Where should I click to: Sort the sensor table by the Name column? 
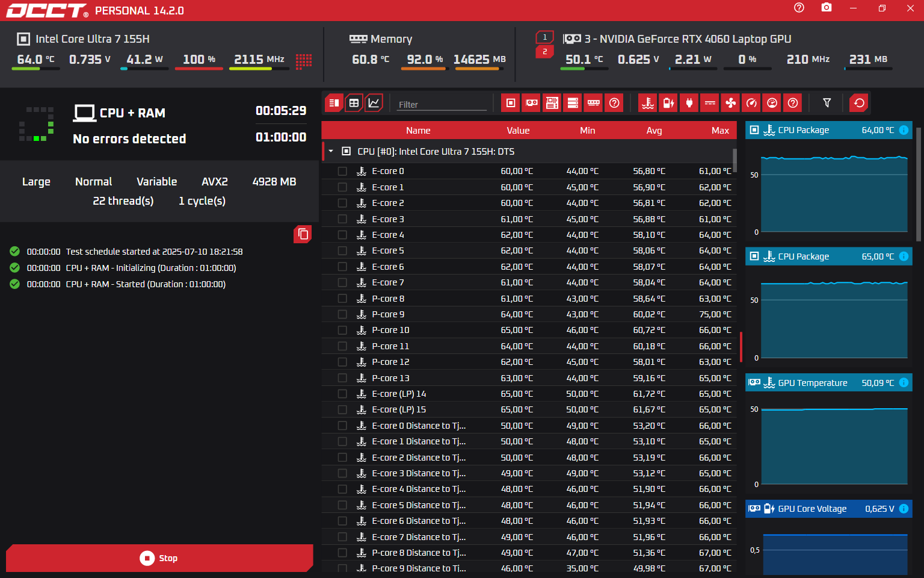tap(418, 131)
